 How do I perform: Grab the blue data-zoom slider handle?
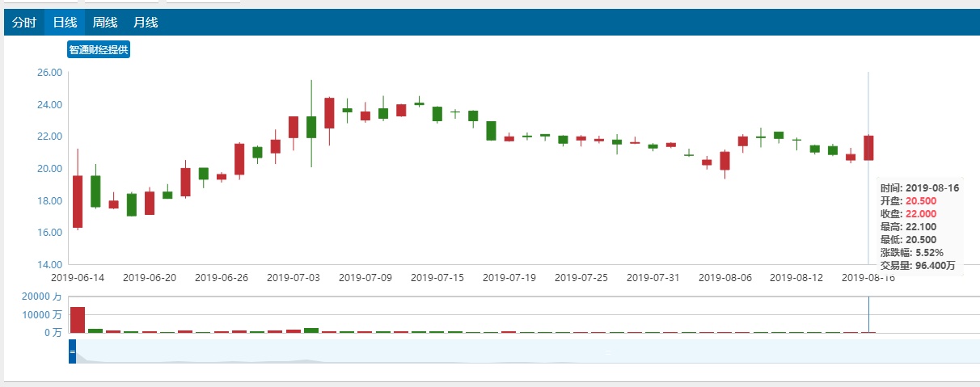coord(72,352)
